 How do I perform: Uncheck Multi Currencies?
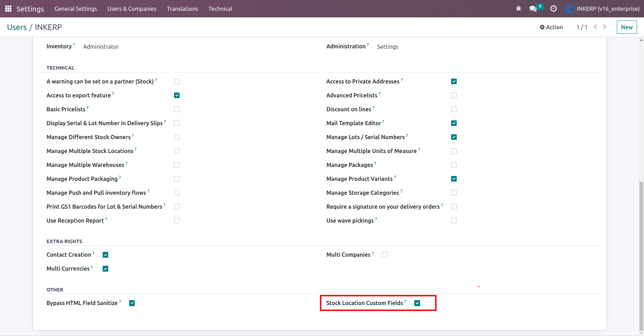[105, 269]
